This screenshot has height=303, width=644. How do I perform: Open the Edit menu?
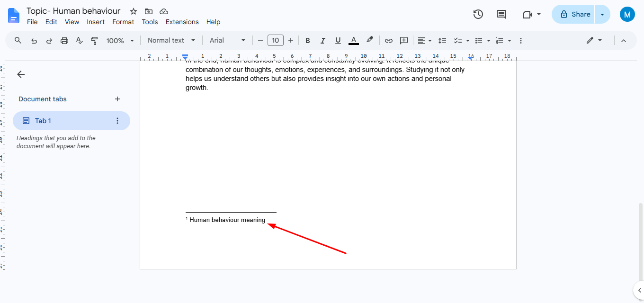pos(51,22)
